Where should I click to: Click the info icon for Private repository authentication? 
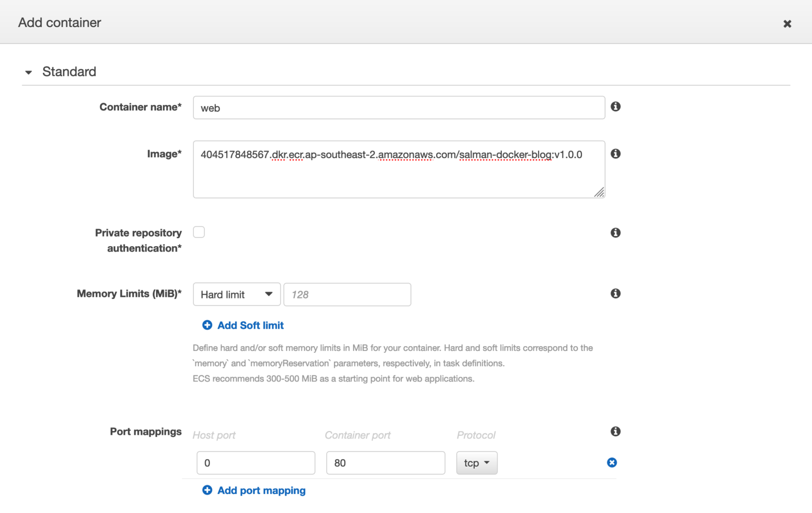click(x=615, y=232)
